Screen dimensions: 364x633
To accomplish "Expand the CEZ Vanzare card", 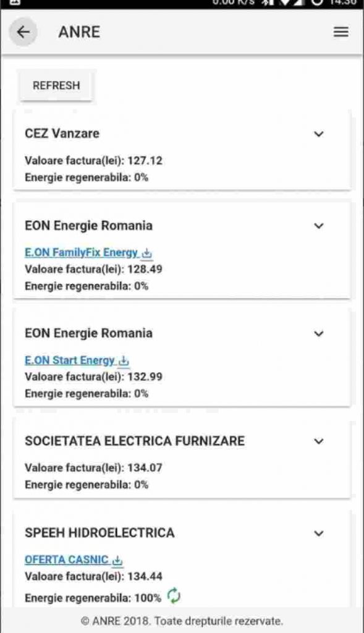I will pyautogui.click(x=319, y=134).
